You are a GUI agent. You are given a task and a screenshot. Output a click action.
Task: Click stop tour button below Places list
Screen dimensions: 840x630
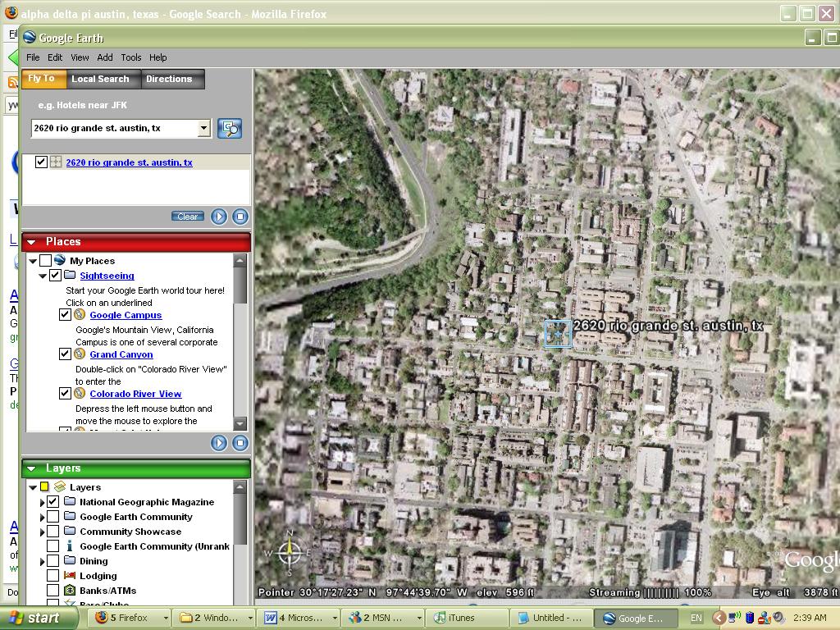[x=240, y=443]
